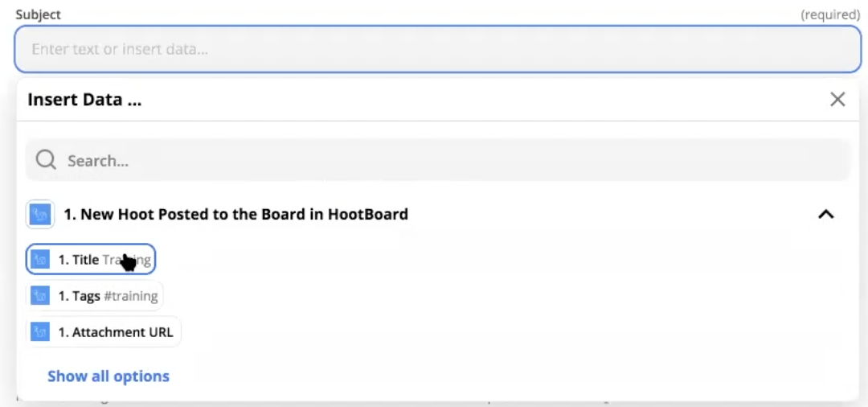The image size is (868, 407).
Task: Click the HootBoard icon on Tags pill
Action: click(40, 296)
